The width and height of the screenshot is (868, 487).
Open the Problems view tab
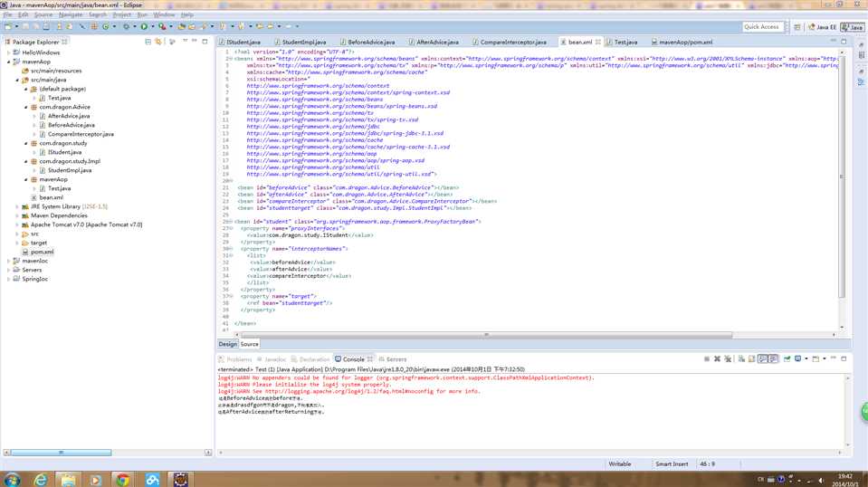pos(236,359)
